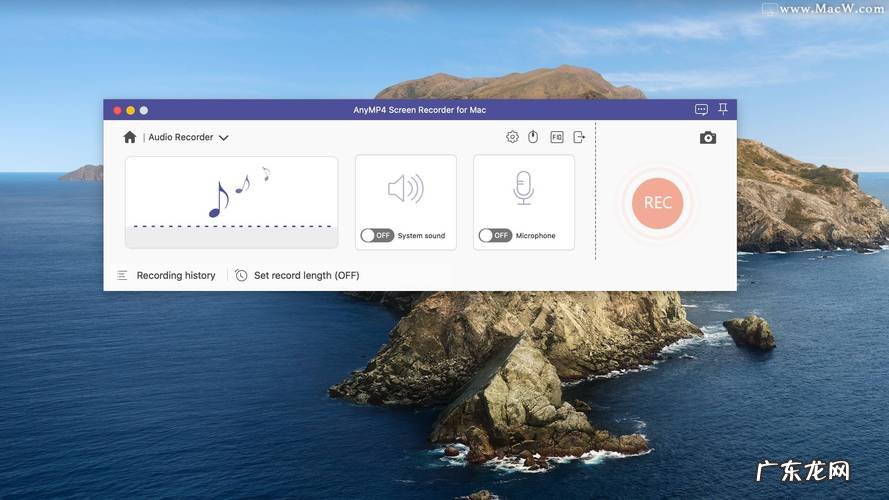Minimize window with yellow button
The width and height of the screenshot is (889, 500).
click(x=130, y=110)
